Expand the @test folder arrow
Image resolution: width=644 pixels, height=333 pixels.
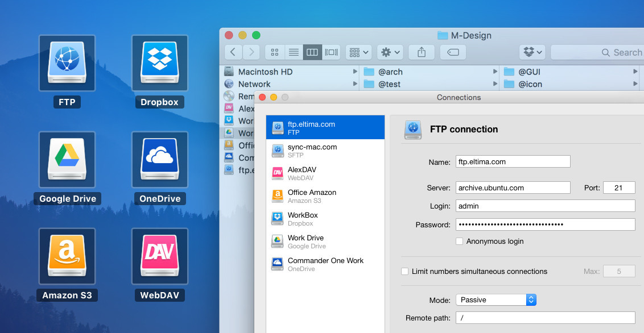[495, 84]
